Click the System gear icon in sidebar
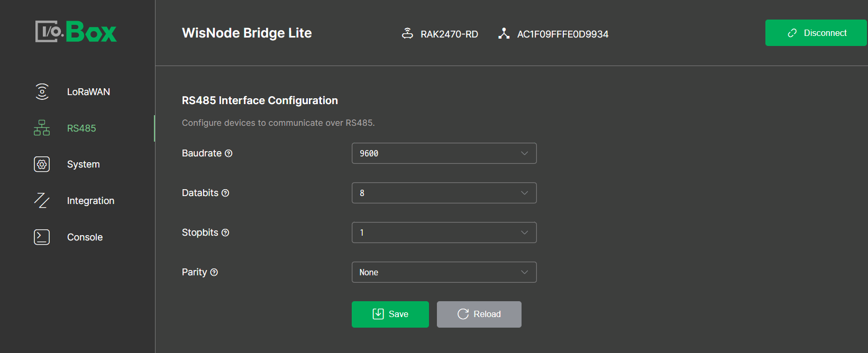 click(x=42, y=164)
